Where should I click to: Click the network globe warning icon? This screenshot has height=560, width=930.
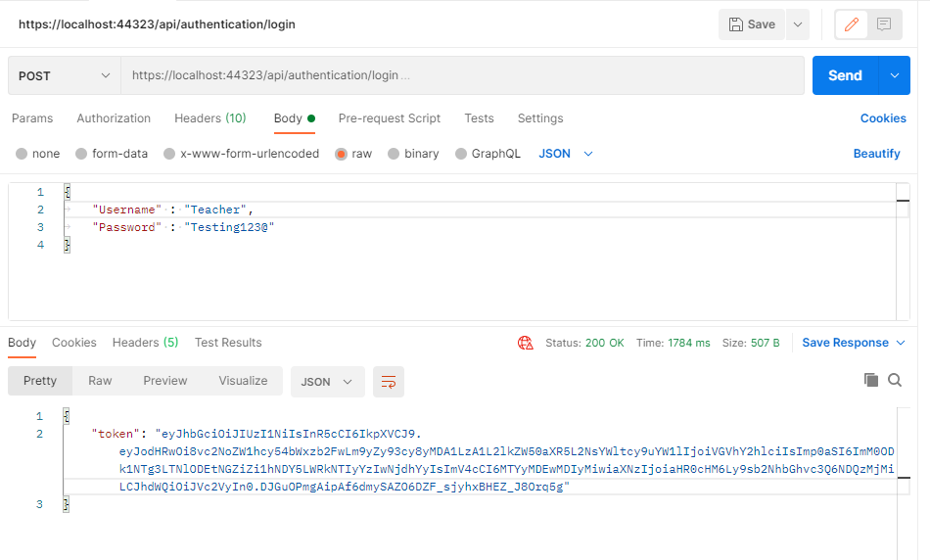click(x=526, y=343)
